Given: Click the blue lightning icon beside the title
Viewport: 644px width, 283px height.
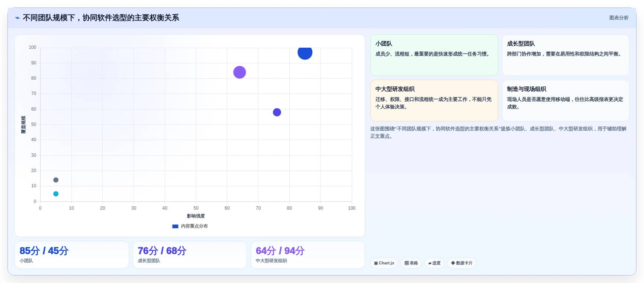Looking at the screenshot, I should point(17,18).
